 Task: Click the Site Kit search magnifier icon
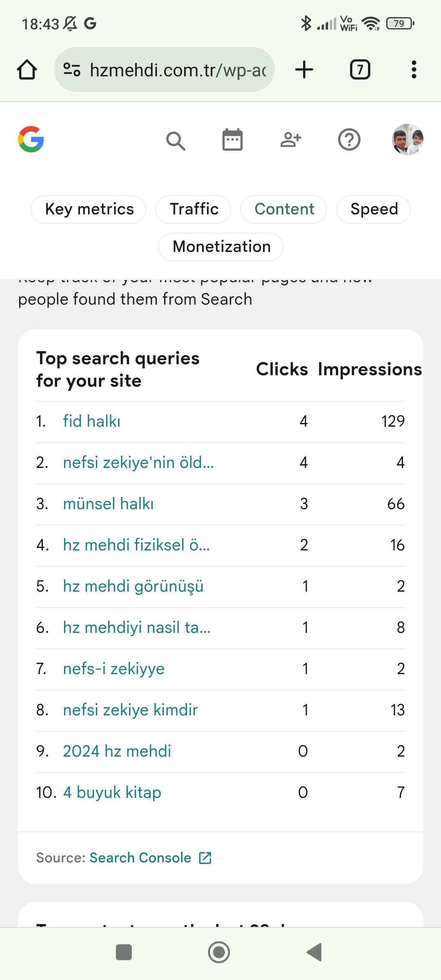[176, 141]
